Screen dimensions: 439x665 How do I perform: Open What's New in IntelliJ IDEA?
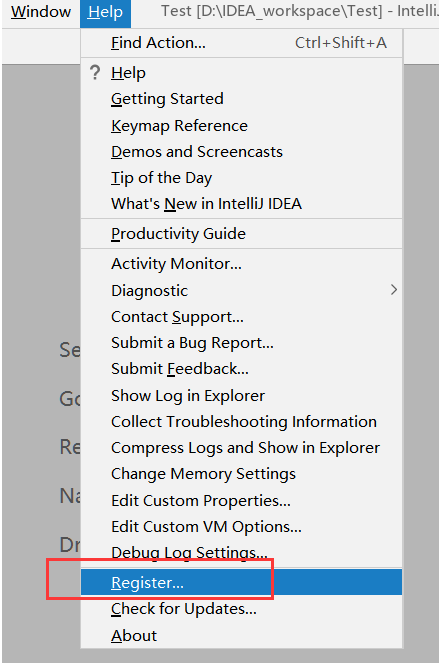(241, 204)
